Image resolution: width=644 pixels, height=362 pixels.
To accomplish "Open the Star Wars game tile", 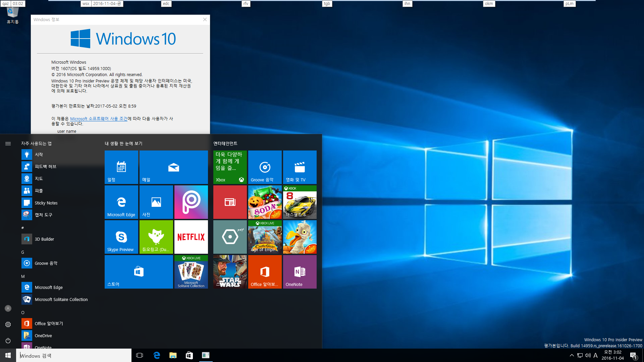I will coord(230,272).
